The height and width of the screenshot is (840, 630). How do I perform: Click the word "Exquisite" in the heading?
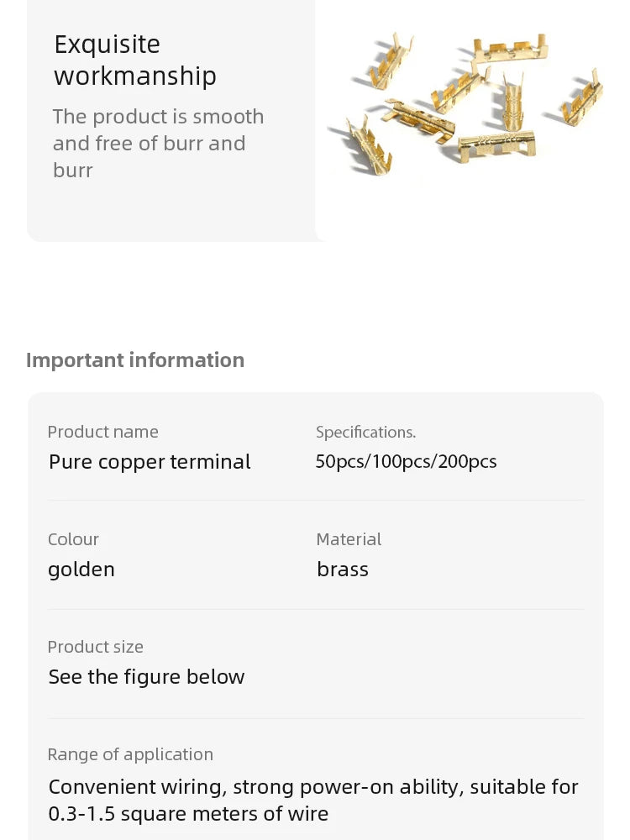coord(107,45)
